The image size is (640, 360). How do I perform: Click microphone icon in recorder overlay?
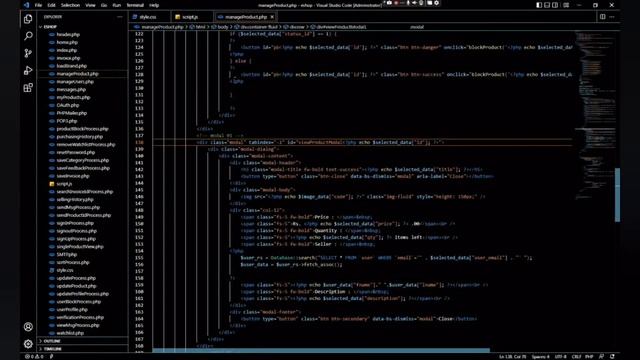[408, 3]
